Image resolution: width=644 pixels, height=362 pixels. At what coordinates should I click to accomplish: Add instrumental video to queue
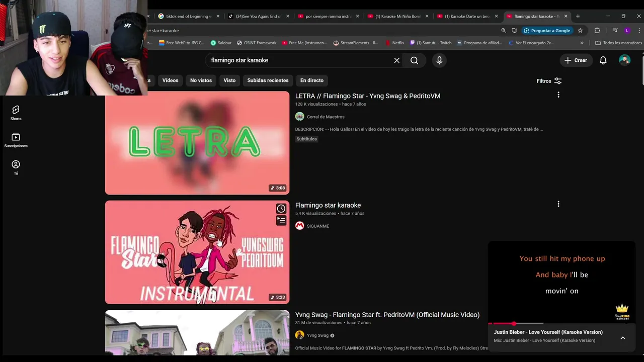[281, 221]
